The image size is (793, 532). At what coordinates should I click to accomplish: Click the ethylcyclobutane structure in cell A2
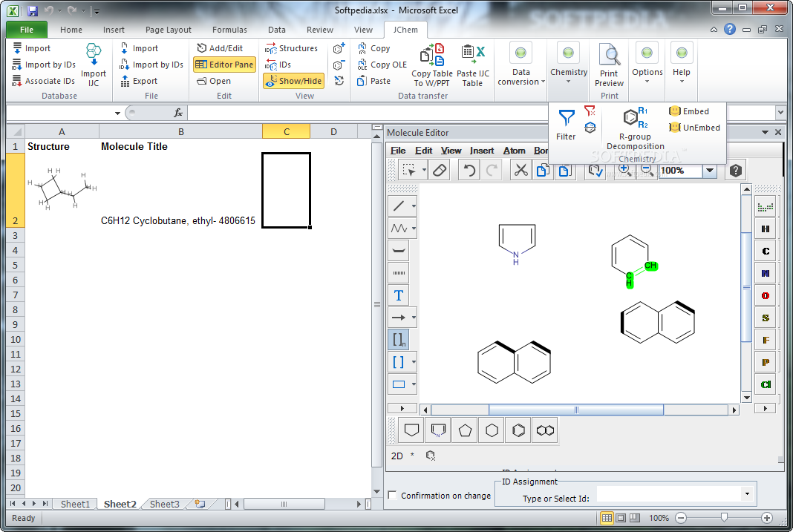(x=61, y=189)
